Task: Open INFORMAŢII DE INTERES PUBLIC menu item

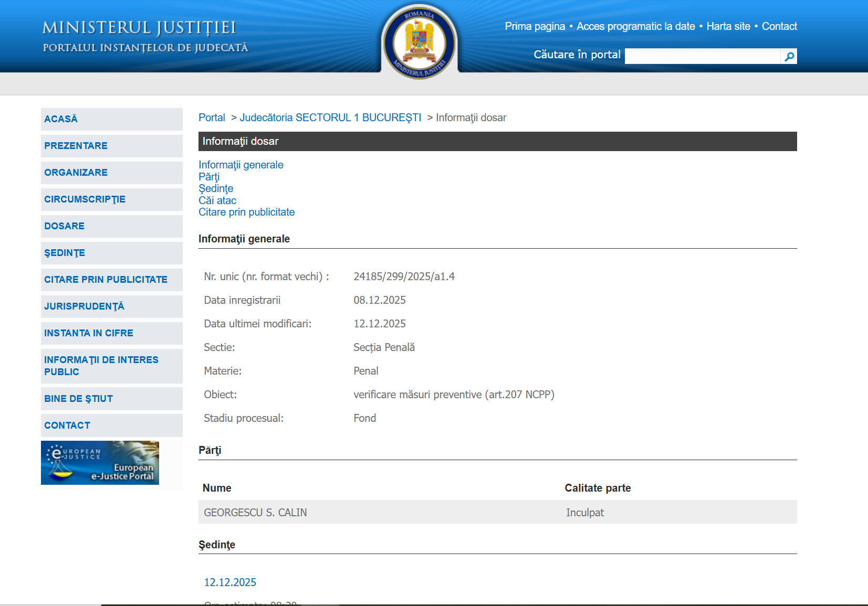Action: click(101, 366)
